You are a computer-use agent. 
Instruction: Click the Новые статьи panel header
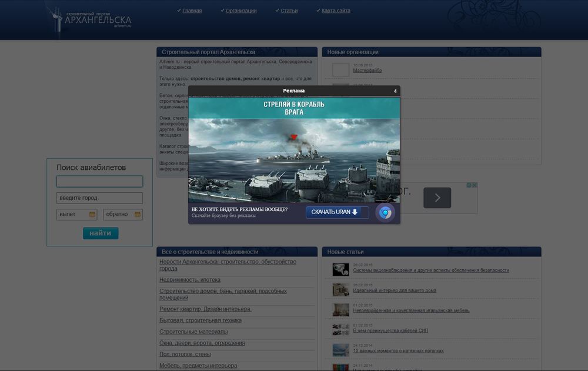(x=431, y=252)
